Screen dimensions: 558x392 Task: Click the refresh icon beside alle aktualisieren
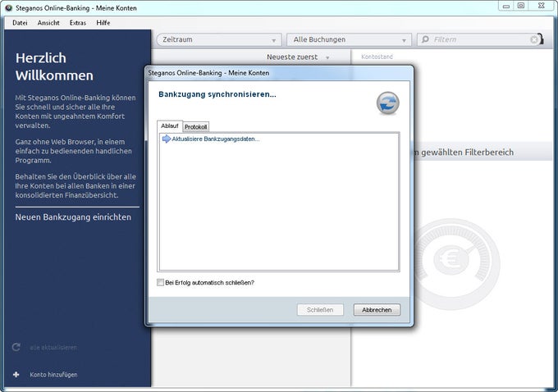point(16,347)
